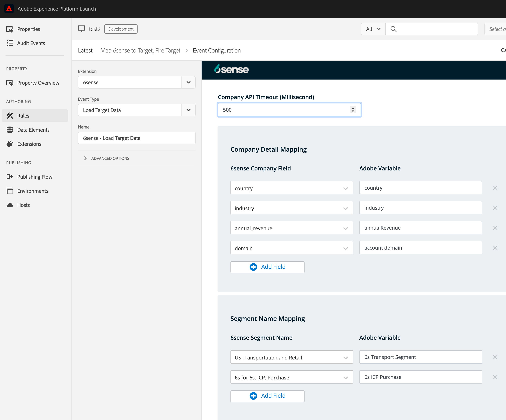Click the Select dropdown at top right
506x420 pixels.
pos(495,29)
